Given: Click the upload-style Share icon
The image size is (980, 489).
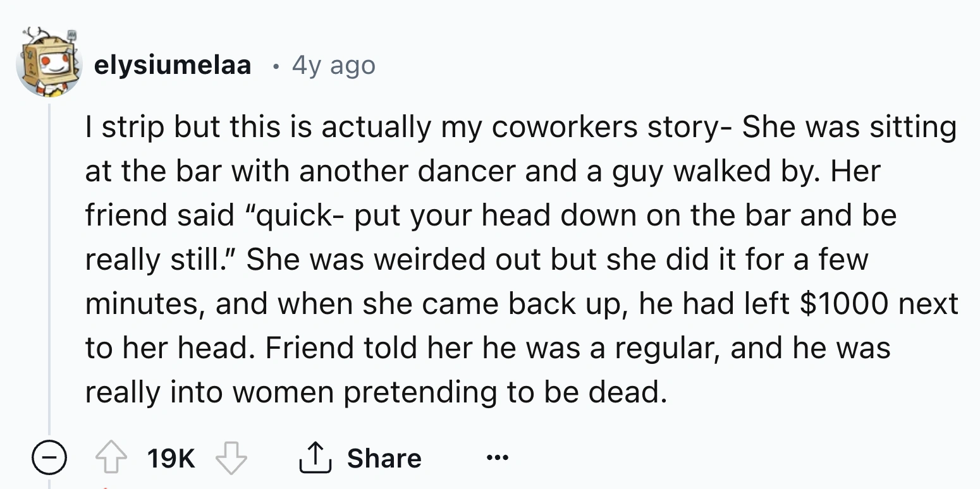Looking at the screenshot, I should [317, 457].
